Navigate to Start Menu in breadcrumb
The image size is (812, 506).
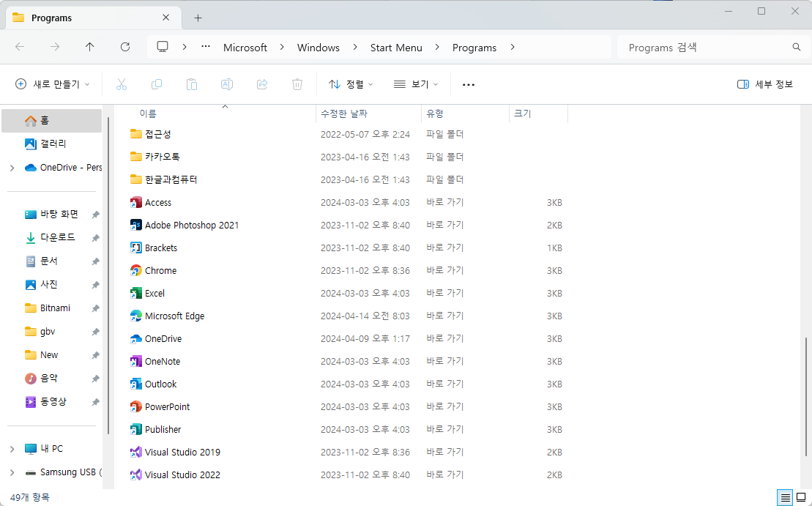tap(396, 48)
